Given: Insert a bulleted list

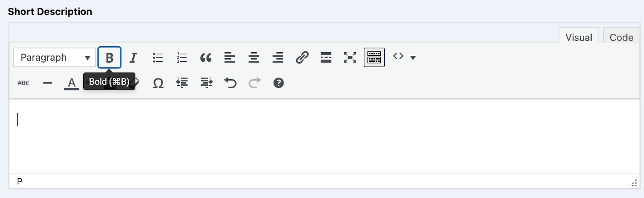Looking at the screenshot, I should click(158, 57).
